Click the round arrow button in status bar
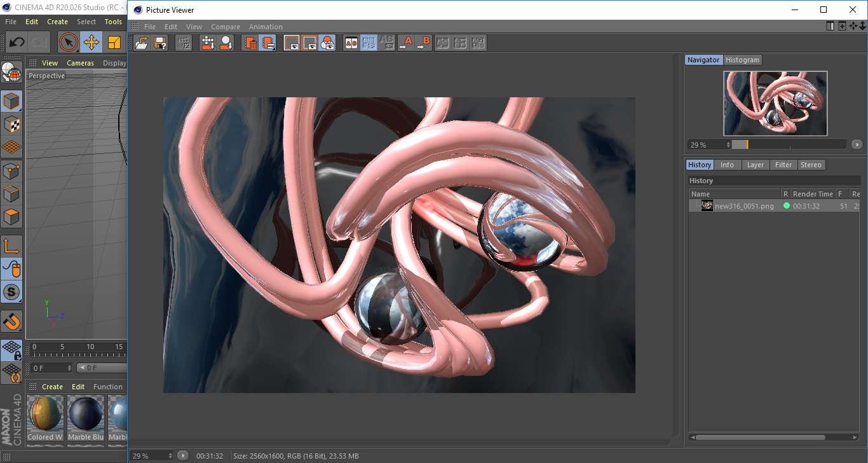Screen dimensions: 868x463 [183, 455]
